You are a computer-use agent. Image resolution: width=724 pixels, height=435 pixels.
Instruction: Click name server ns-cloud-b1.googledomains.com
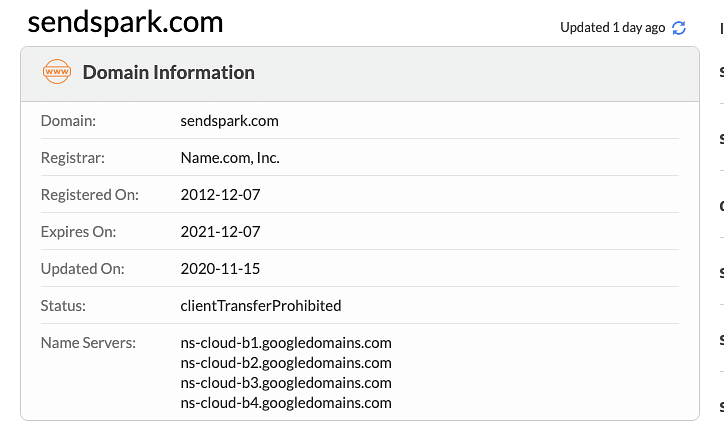(286, 343)
